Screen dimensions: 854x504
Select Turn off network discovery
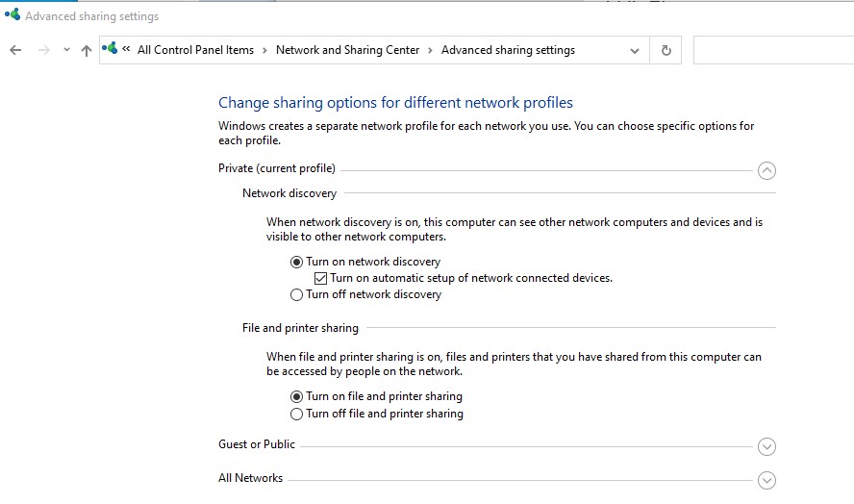pos(296,295)
